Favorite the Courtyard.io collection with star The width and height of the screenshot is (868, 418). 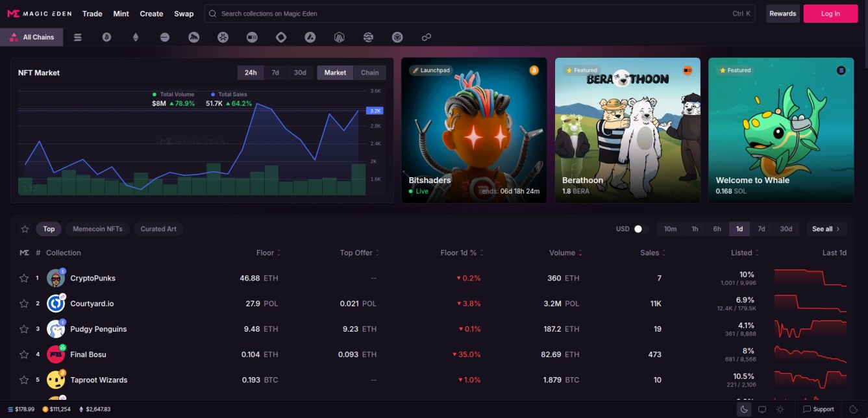pos(24,304)
